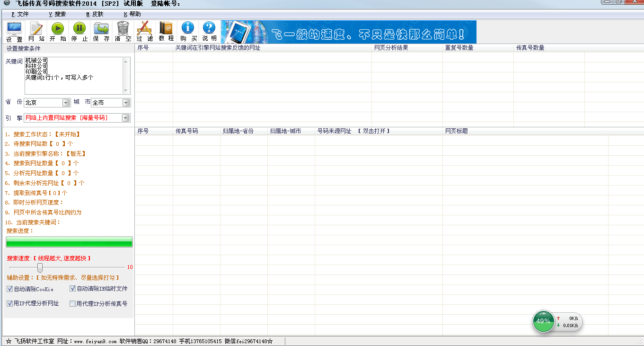The height and width of the screenshot is (346, 644).
Task: Click the blue advertising banner image
Action: [x=349, y=32]
